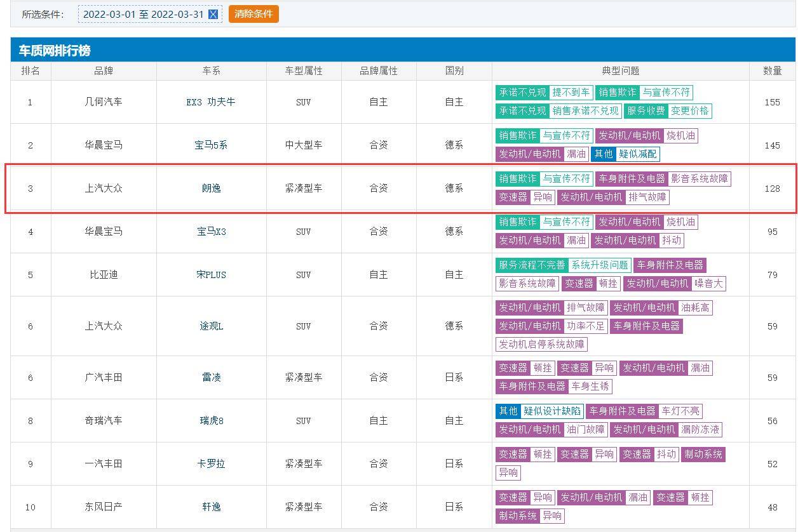Open the 瑞虎8 series link

click(211, 421)
